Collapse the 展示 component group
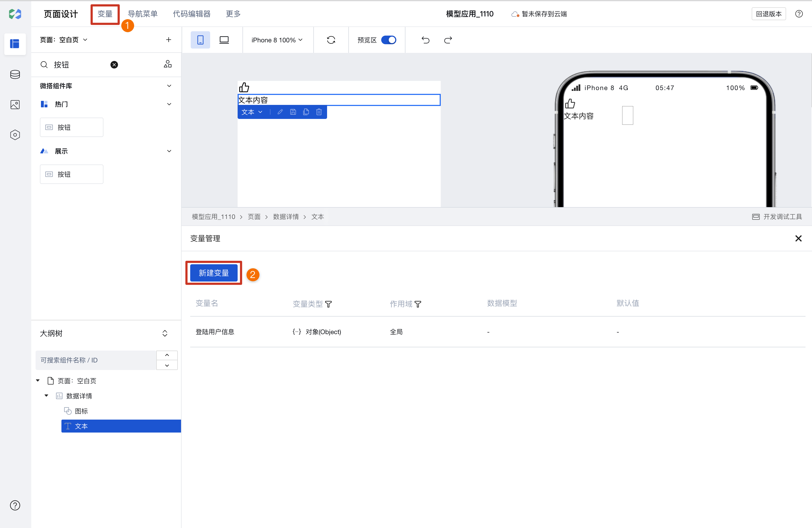 (x=169, y=151)
